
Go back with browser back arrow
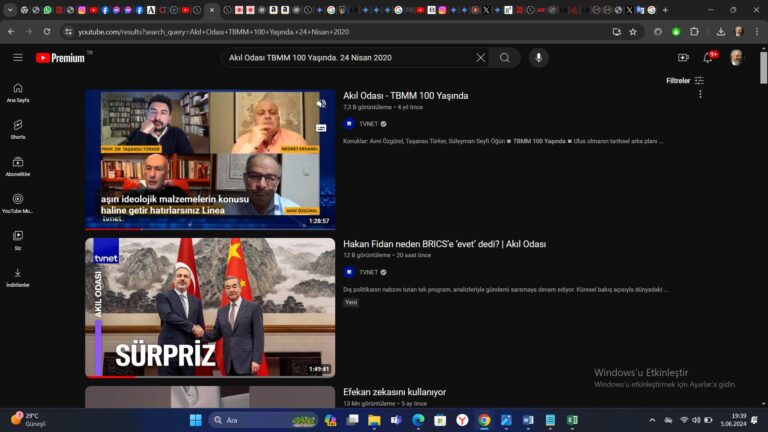(11, 31)
